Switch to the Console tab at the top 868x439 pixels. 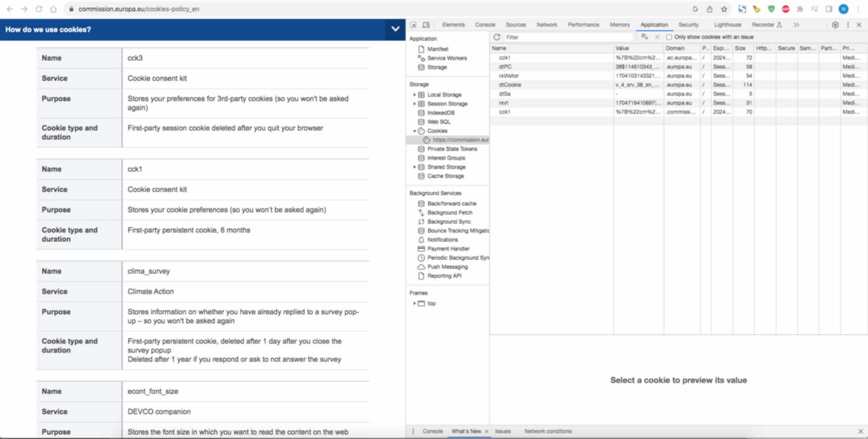485,25
